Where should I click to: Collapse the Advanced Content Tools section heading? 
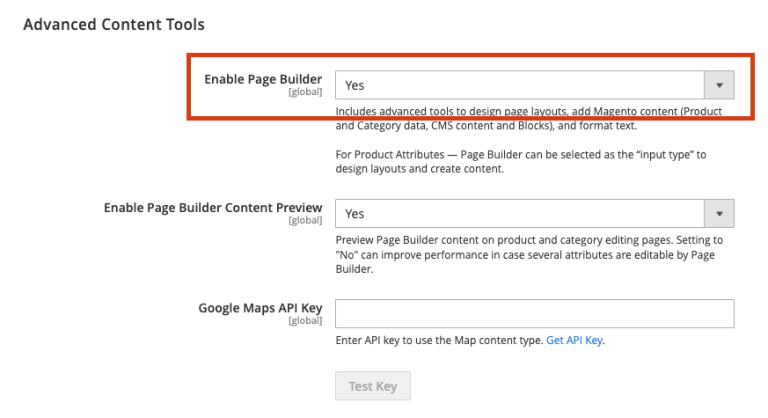coord(113,23)
